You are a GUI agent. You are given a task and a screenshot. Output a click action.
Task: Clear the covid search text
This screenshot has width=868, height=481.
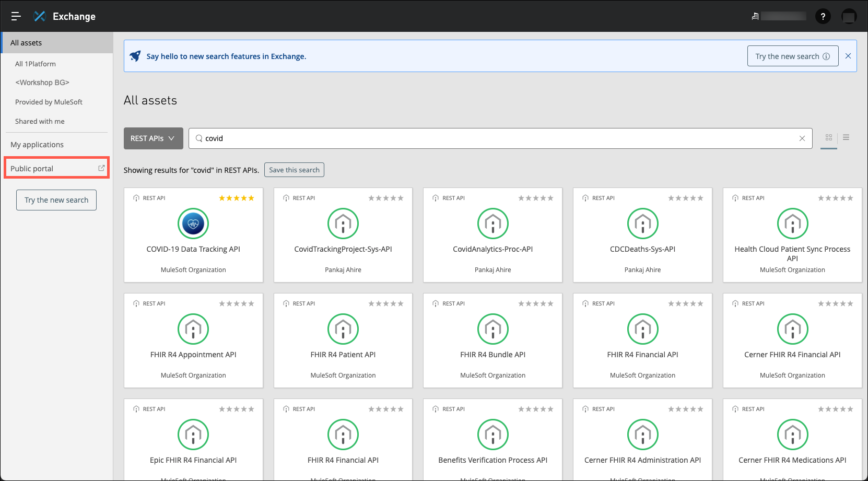click(802, 138)
